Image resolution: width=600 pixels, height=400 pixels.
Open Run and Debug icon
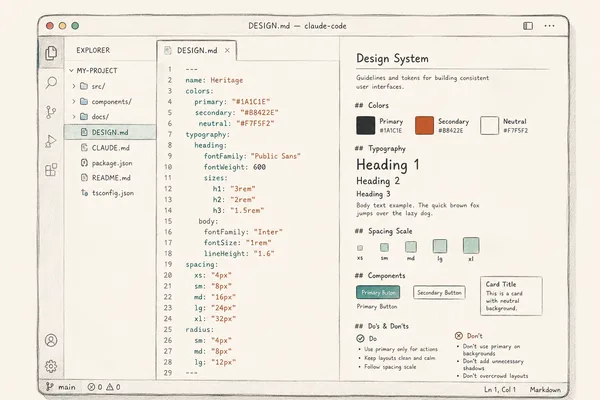coord(51,141)
